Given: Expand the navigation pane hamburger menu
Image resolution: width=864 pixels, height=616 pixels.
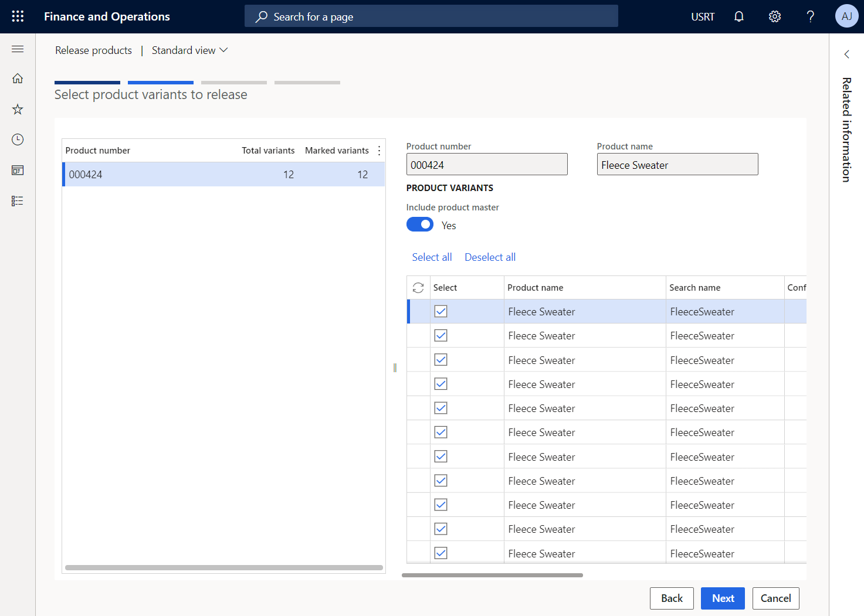Looking at the screenshot, I should click(x=18, y=49).
